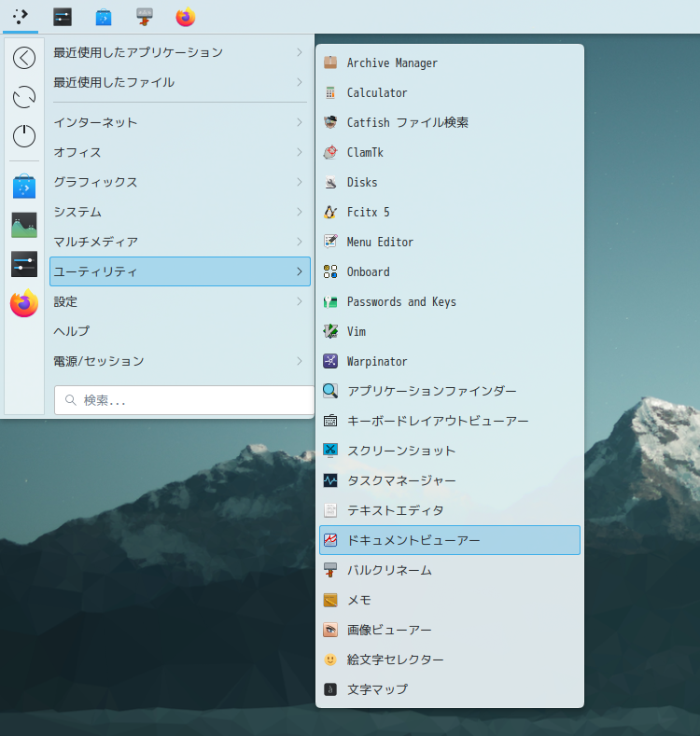Expand the オフィス category arrow

tap(300, 153)
